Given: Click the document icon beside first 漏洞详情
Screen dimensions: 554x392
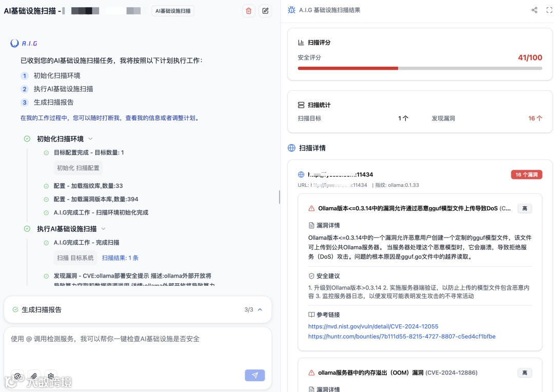Looking at the screenshot, I should pyautogui.click(x=311, y=225).
